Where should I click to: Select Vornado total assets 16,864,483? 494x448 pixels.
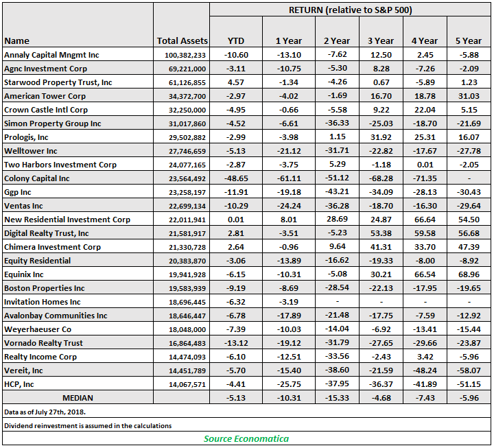[187, 344]
